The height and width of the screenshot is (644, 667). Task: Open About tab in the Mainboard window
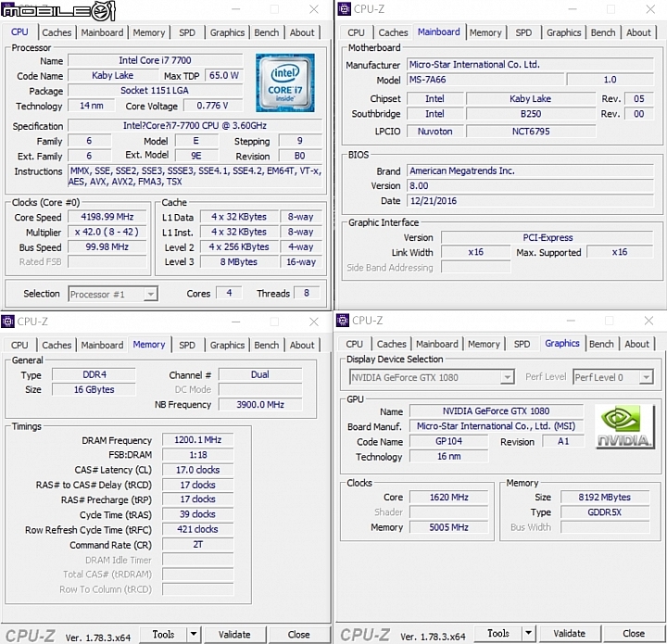tap(638, 32)
